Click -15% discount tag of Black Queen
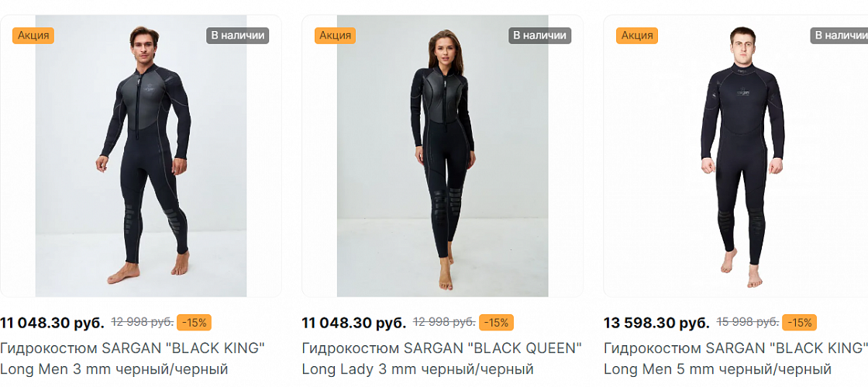 (x=496, y=322)
